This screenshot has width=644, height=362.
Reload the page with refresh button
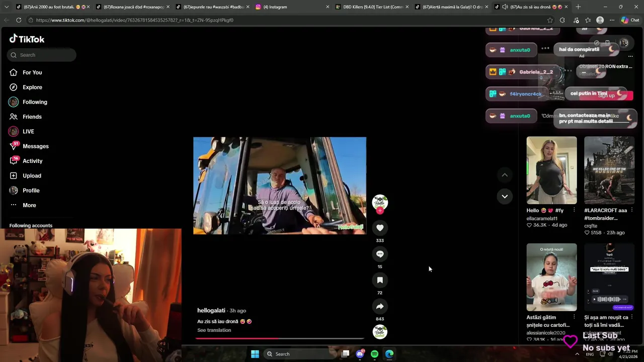click(x=19, y=20)
